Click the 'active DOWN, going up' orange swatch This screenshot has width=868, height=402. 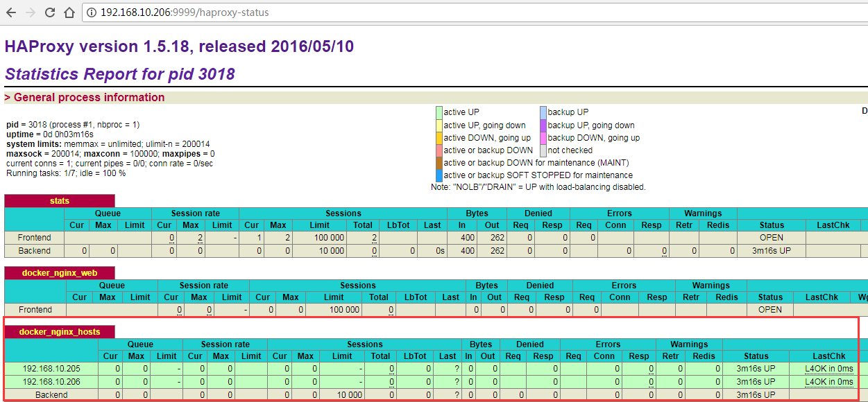(x=439, y=138)
